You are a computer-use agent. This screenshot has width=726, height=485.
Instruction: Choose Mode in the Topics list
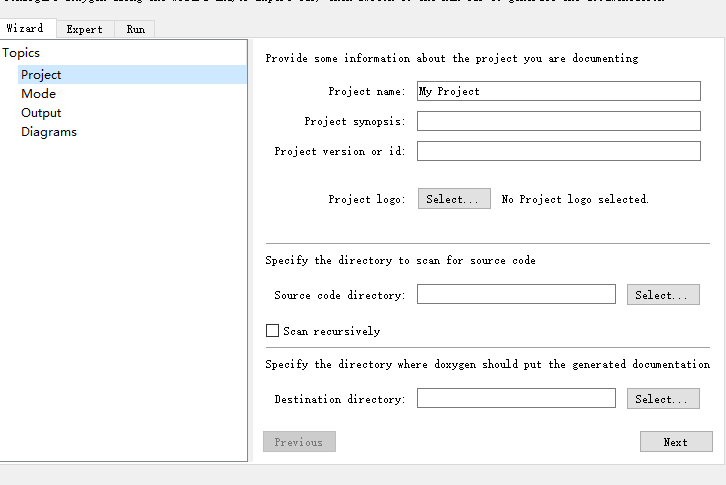[x=38, y=94]
